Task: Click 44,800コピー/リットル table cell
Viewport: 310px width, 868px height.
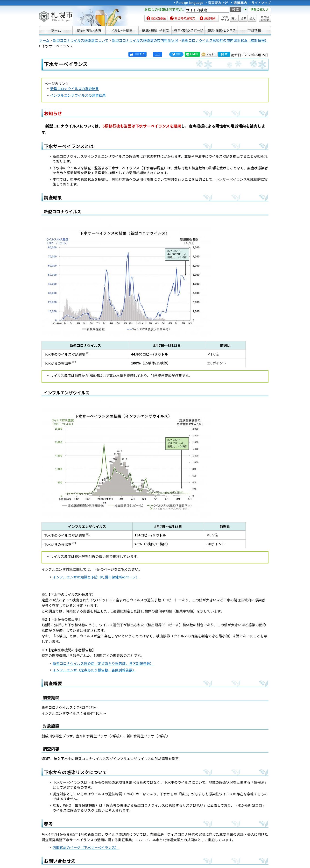Action: 167,354
